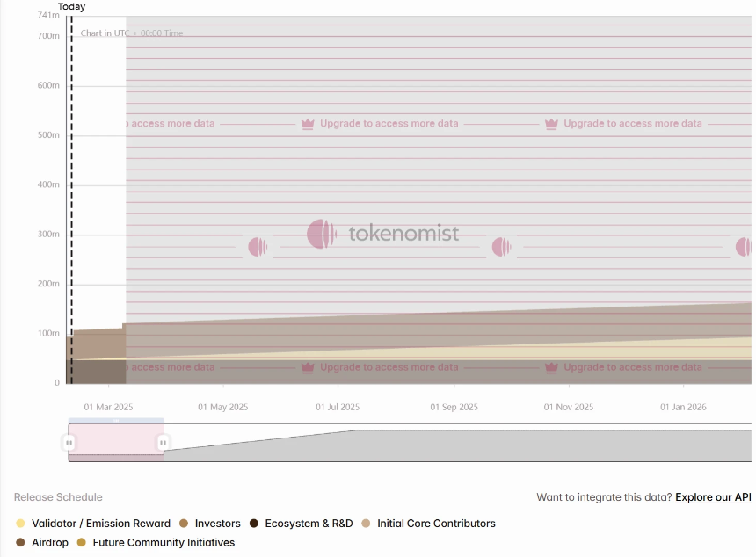Click crown icon beside top-right upgrade text
The width and height of the screenshot is (756, 557).
pos(551,124)
